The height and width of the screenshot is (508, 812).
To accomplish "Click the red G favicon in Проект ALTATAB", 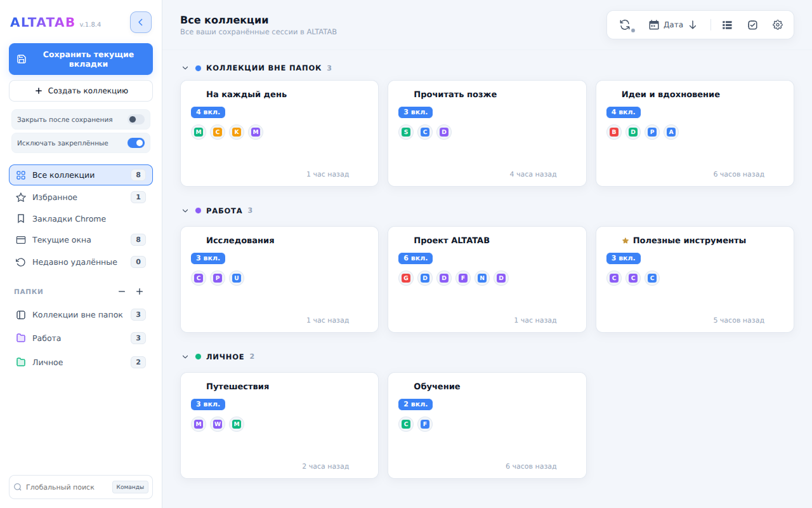I will tap(406, 278).
